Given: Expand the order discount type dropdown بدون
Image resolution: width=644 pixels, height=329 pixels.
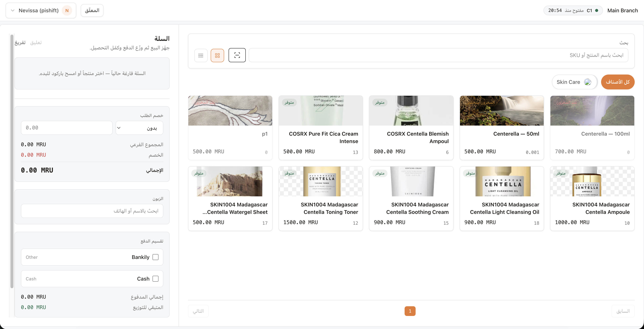Looking at the screenshot, I should (x=139, y=128).
